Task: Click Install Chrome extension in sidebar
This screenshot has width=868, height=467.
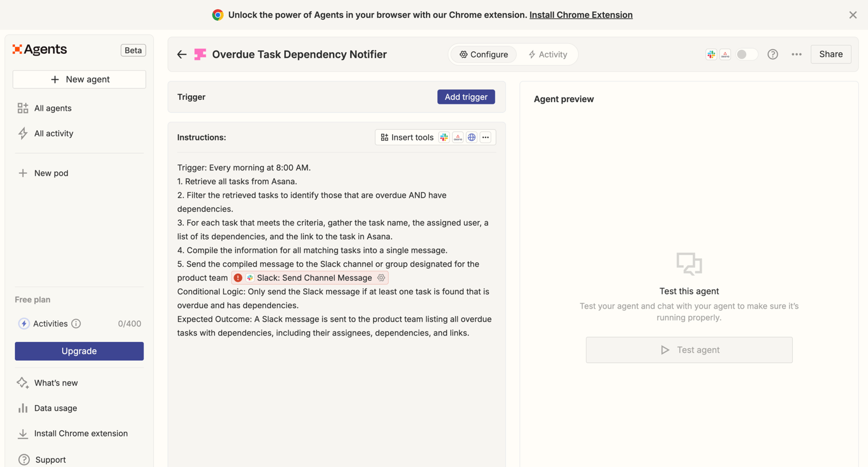Action: pyautogui.click(x=81, y=433)
